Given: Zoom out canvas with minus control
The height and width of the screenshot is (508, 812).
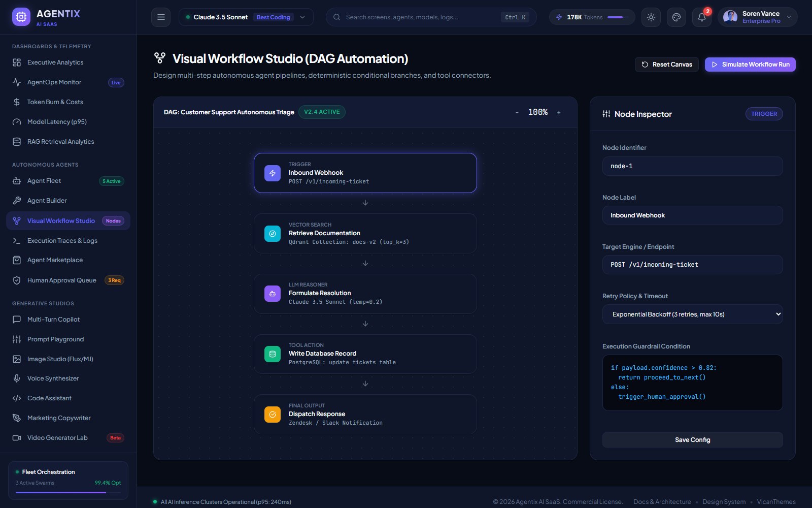Looking at the screenshot, I should [x=517, y=113].
